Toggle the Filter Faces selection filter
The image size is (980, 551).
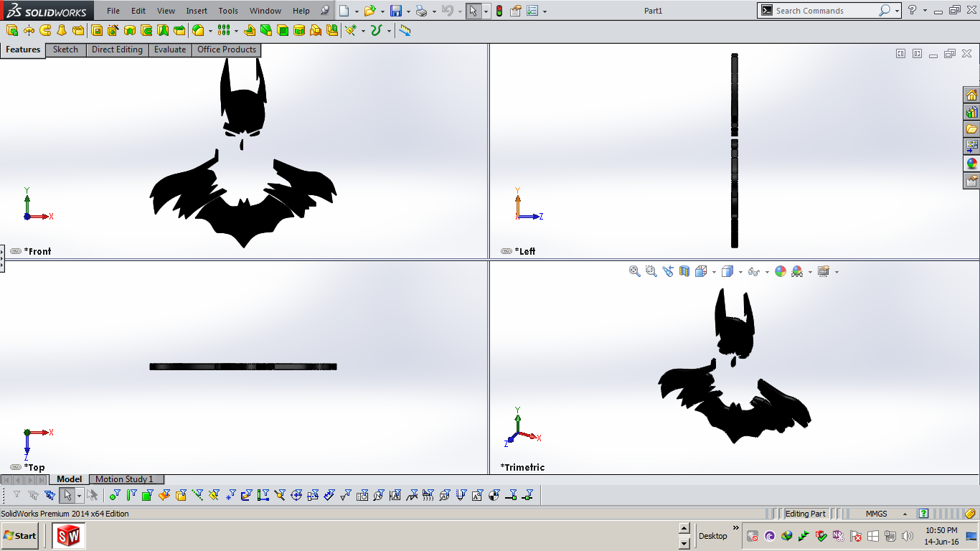(148, 495)
